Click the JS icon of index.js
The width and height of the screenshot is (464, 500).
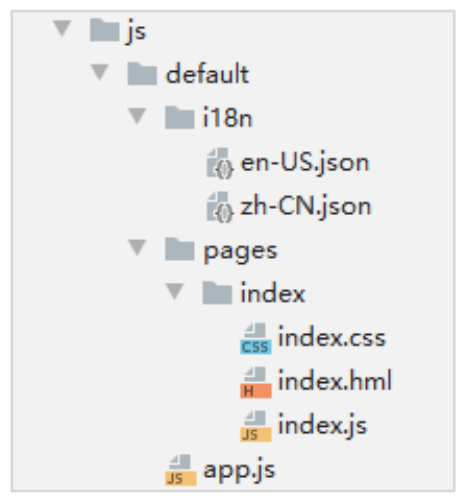tap(256, 426)
